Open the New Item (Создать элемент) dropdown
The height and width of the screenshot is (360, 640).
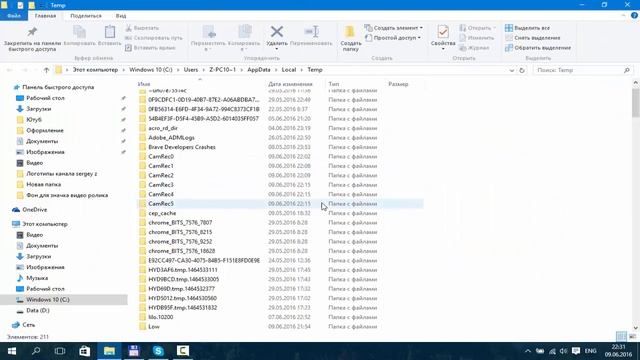394,28
